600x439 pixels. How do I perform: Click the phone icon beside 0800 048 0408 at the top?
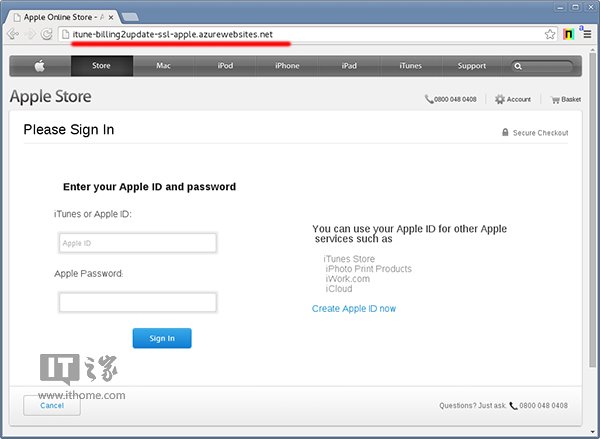point(429,99)
